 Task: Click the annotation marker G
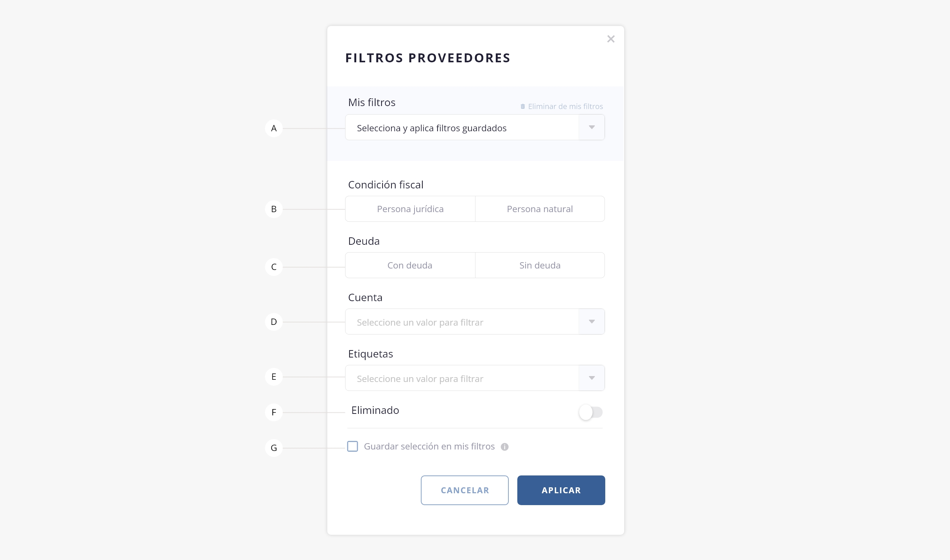[274, 448]
